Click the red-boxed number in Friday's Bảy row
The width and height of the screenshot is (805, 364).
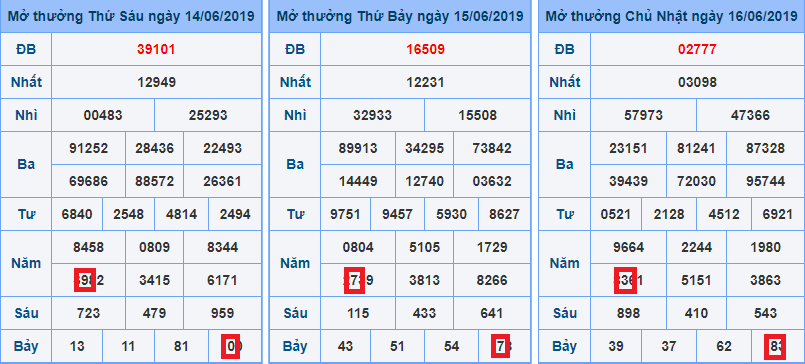click(x=230, y=346)
